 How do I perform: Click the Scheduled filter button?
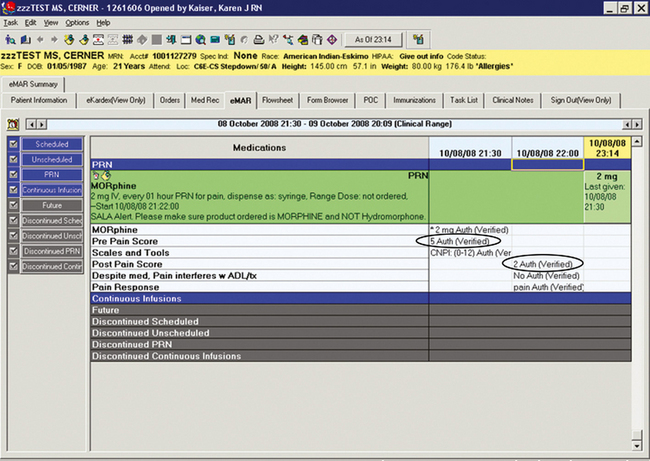(52, 144)
